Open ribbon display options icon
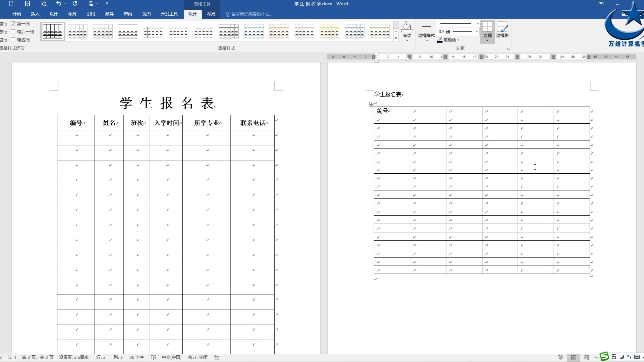Viewport: 644px width, 362px height. (x=601, y=3)
